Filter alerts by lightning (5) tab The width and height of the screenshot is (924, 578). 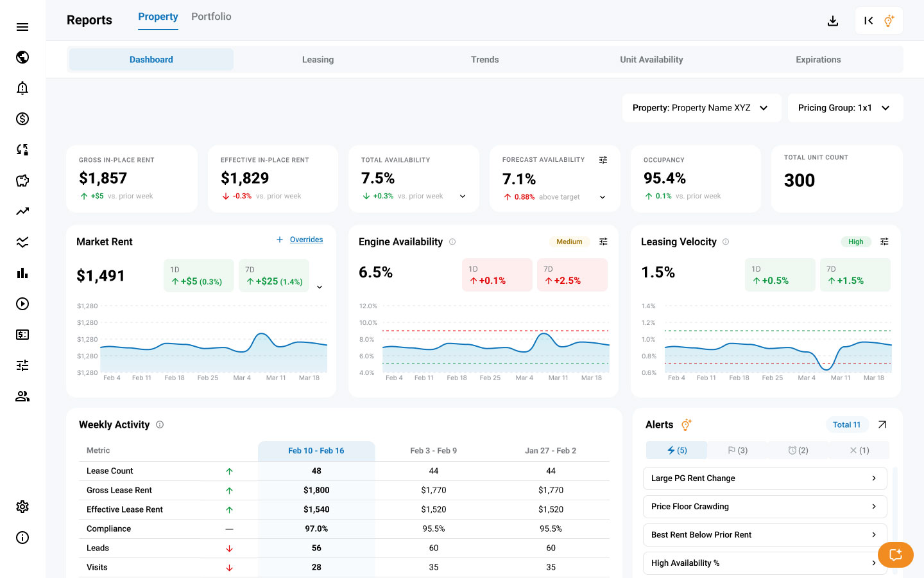(x=676, y=450)
